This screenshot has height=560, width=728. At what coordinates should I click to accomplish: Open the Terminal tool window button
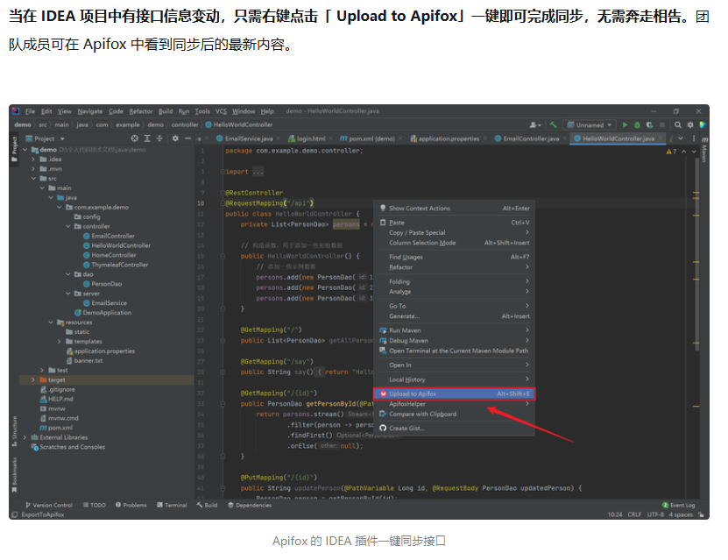(172, 505)
